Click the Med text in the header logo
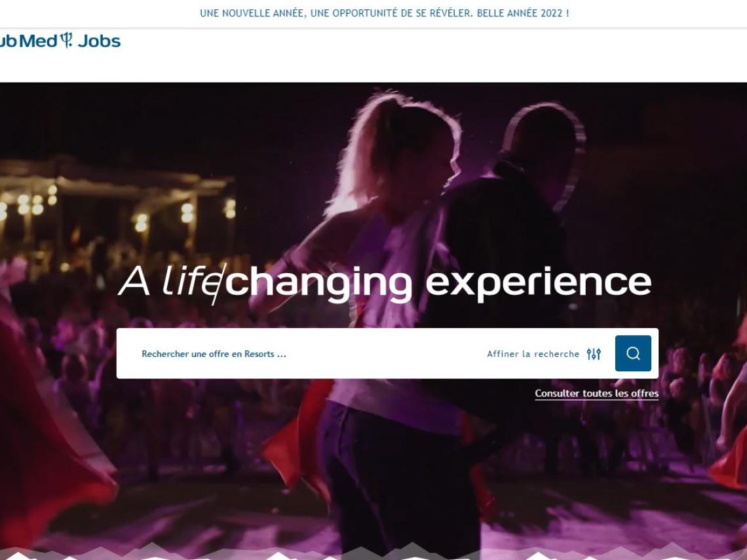747x560 pixels. pyautogui.click(x=38, y=41)
